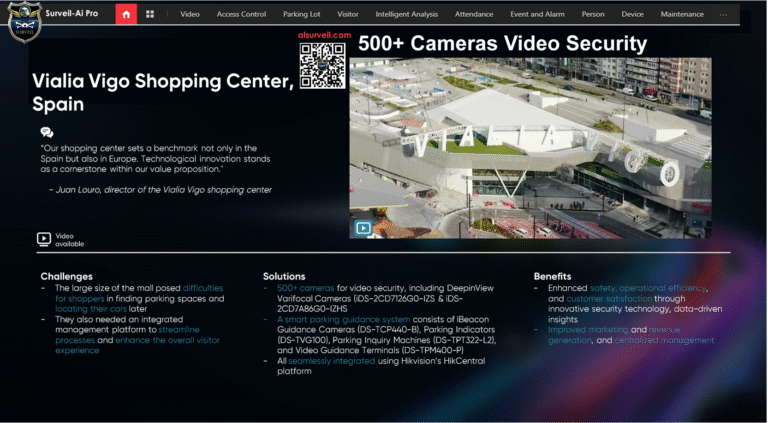Screen dimensions: 768x423
Task: Click the Benefits heading
Action: coord(552,276)
